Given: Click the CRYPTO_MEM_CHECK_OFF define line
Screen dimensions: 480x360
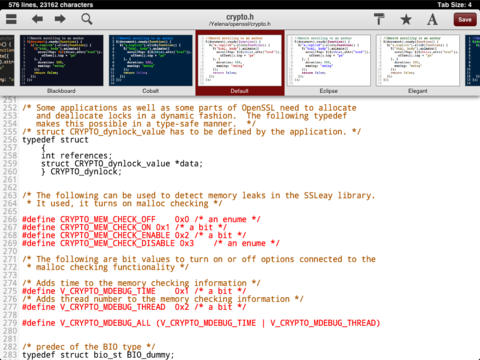Looking at the screenshot, I should click(141, 219).
